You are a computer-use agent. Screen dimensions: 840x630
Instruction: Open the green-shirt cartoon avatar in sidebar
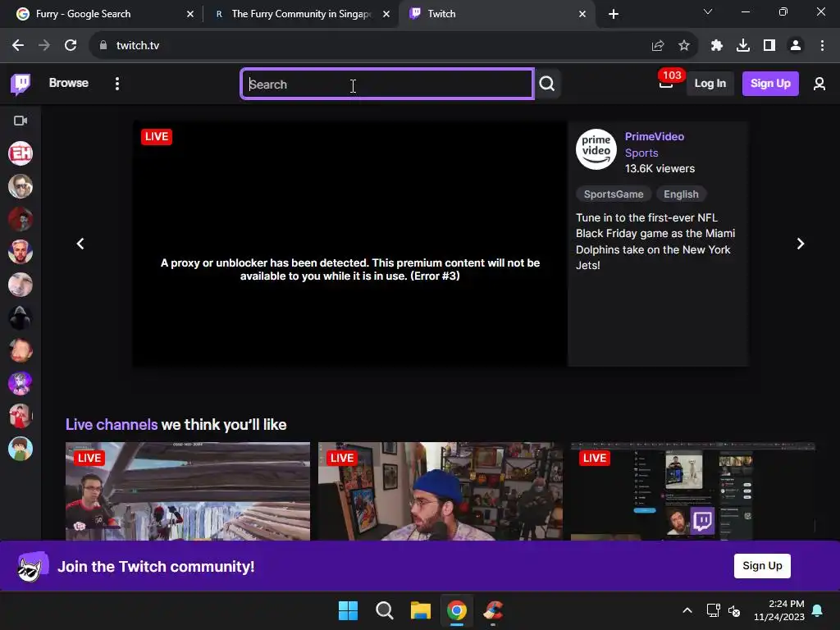pos(21,449)
